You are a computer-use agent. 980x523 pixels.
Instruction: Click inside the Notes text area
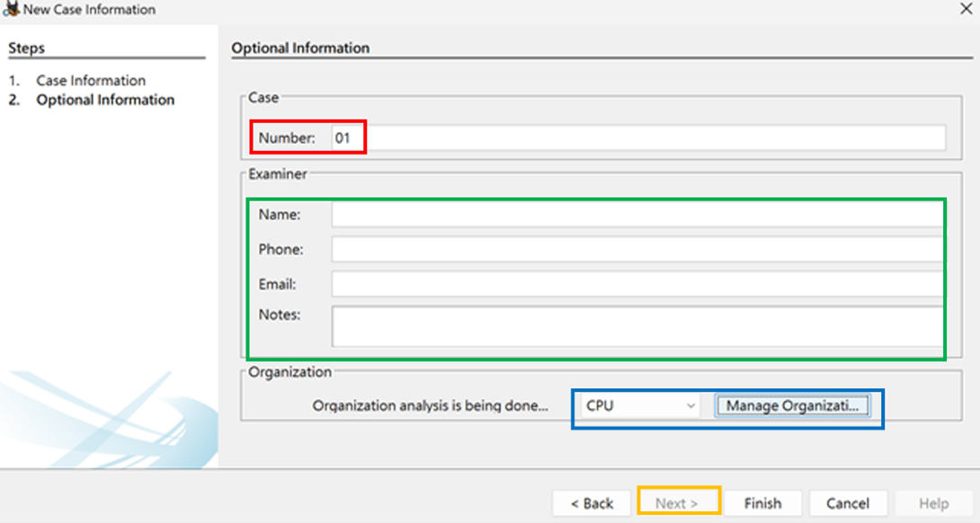[637, 326]
